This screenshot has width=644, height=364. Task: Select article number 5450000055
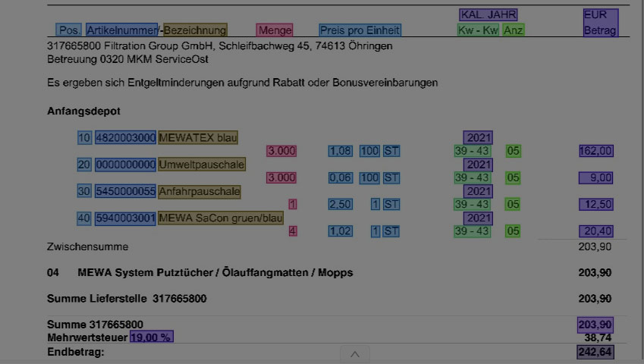tap(125, 191)
